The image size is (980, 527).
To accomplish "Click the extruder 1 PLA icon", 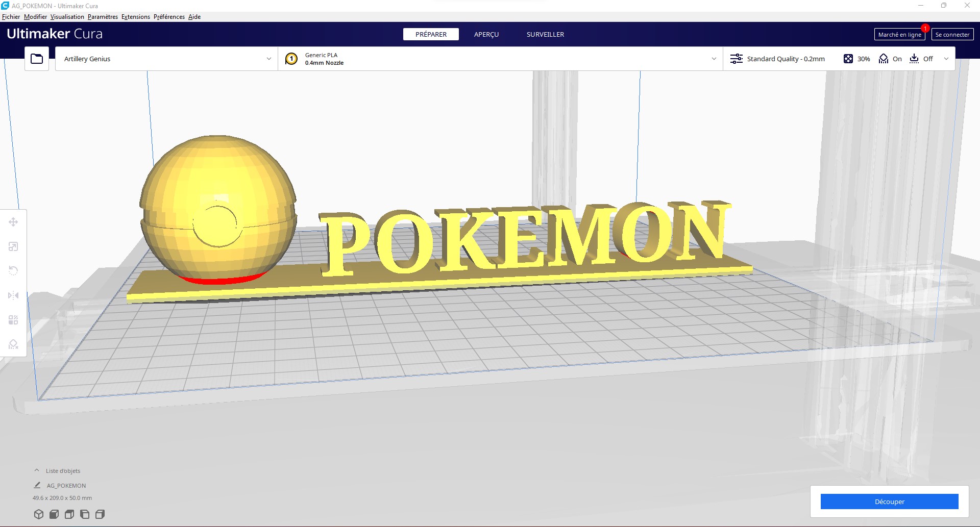I will (291, 59).
